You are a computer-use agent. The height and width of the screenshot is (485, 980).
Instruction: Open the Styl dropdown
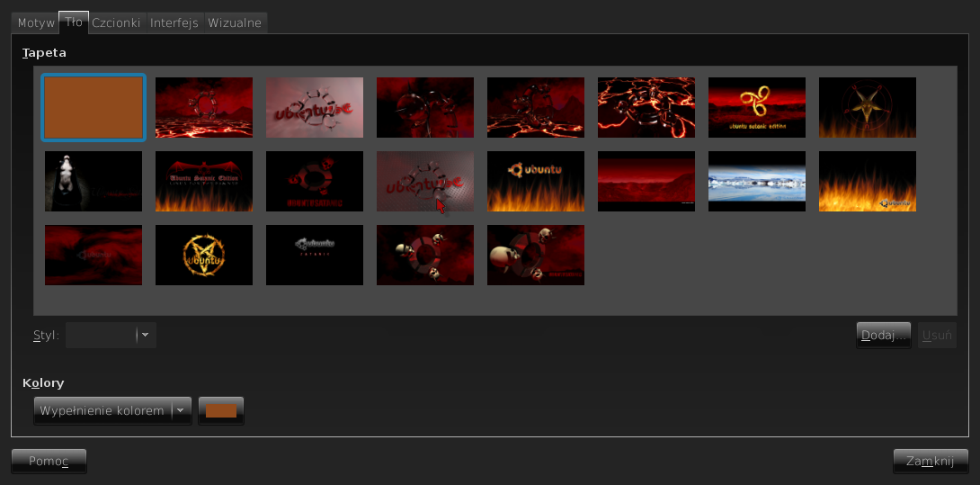(111, 336)
